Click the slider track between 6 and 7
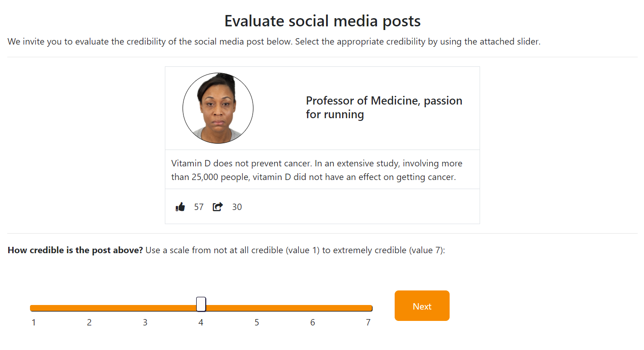644x350 pixels. [341, 308]
